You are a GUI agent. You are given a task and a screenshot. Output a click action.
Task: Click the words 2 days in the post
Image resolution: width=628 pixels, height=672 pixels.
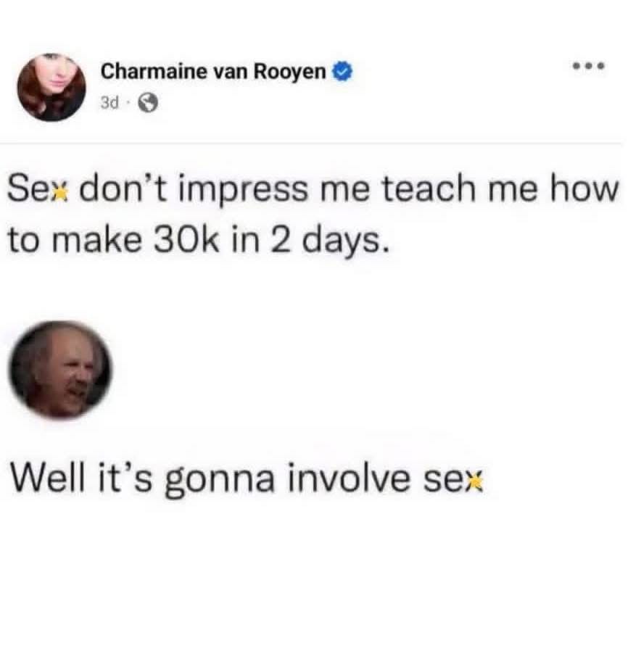pyautogui.click(x=330, y=243)
